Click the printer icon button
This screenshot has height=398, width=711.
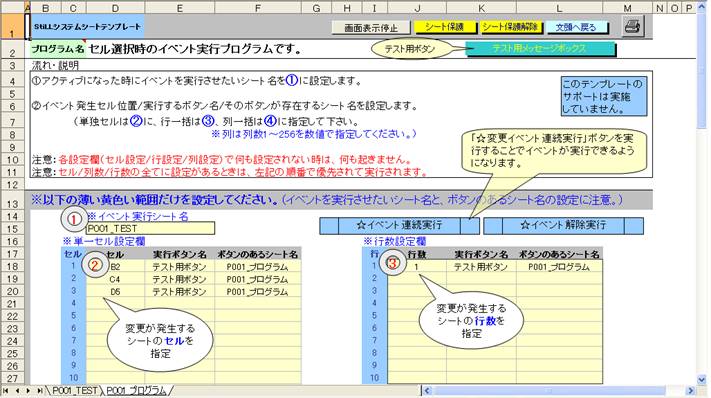(x=633, y=27)
